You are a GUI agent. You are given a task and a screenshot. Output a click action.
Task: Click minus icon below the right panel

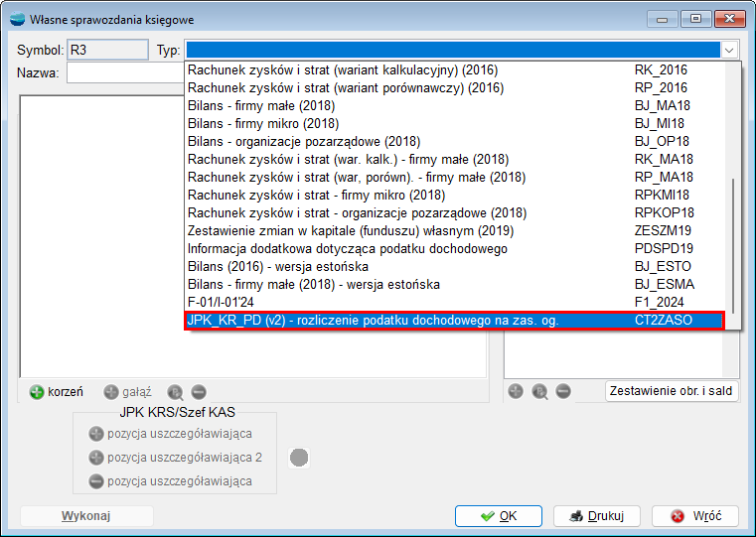563,391
